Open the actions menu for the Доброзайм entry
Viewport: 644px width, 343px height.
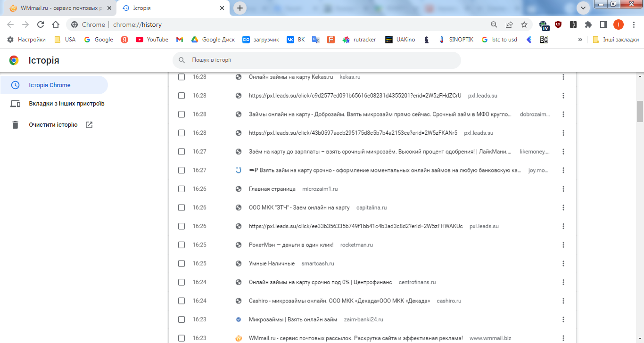[x=563, y=114]
